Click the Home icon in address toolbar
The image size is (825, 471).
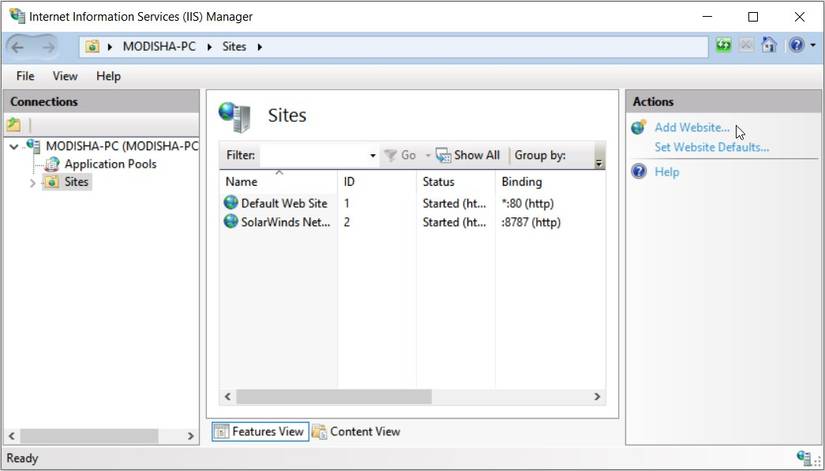pos(769,45)
